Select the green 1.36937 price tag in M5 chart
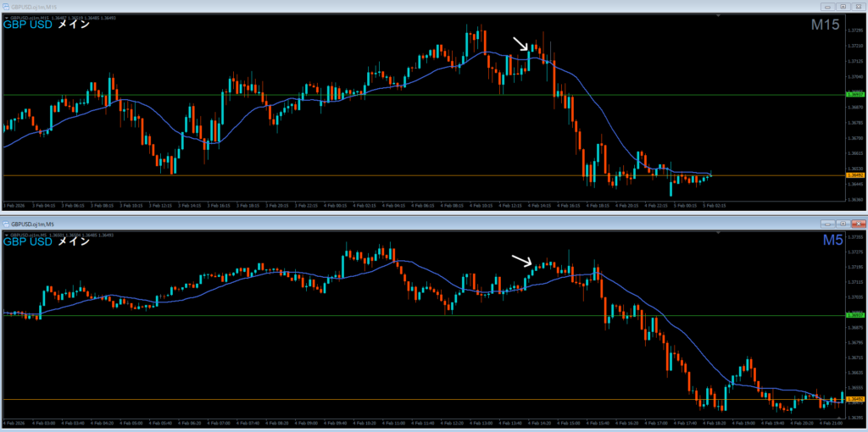 (x=856, y=315)
